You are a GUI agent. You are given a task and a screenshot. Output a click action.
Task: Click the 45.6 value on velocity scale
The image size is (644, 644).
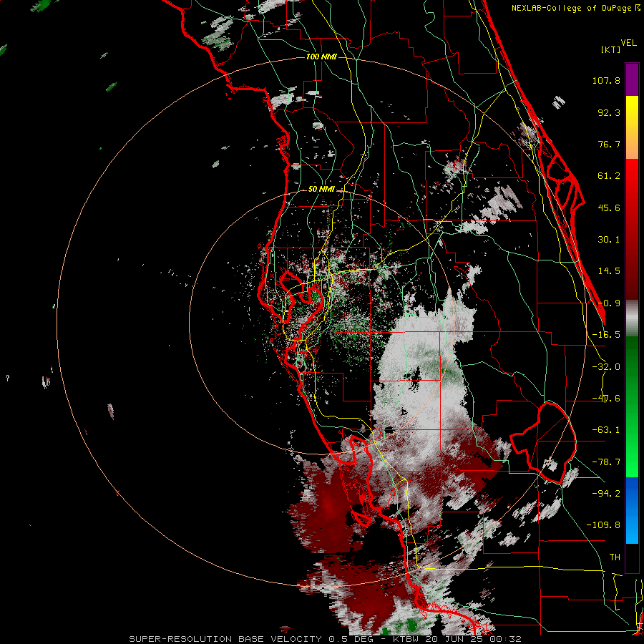pos(609,208)
